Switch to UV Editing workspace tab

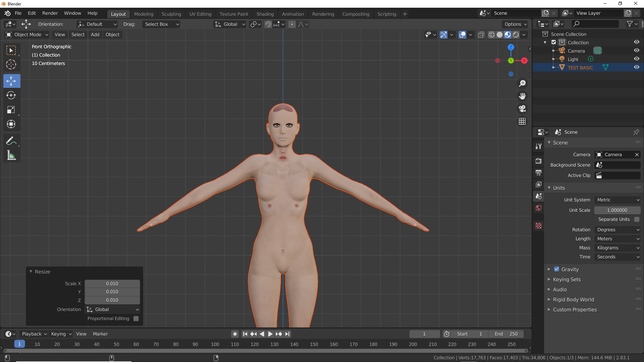point(200,14)
